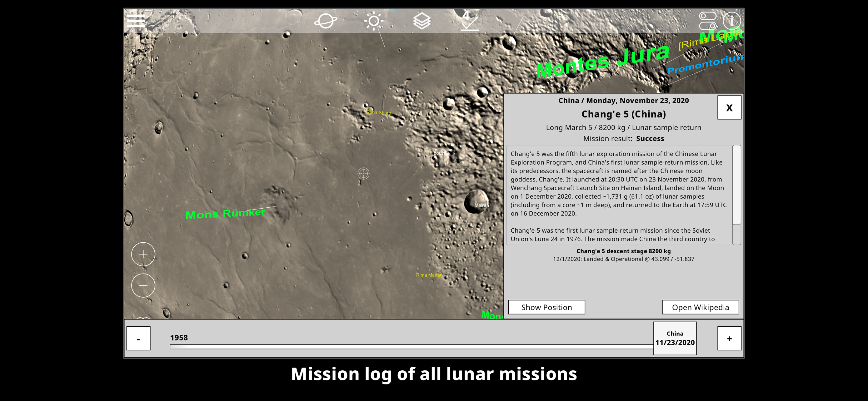Viewport: 868px width, 401px height.
Task: Open the info circle icon
Action: tap(731, 21)
